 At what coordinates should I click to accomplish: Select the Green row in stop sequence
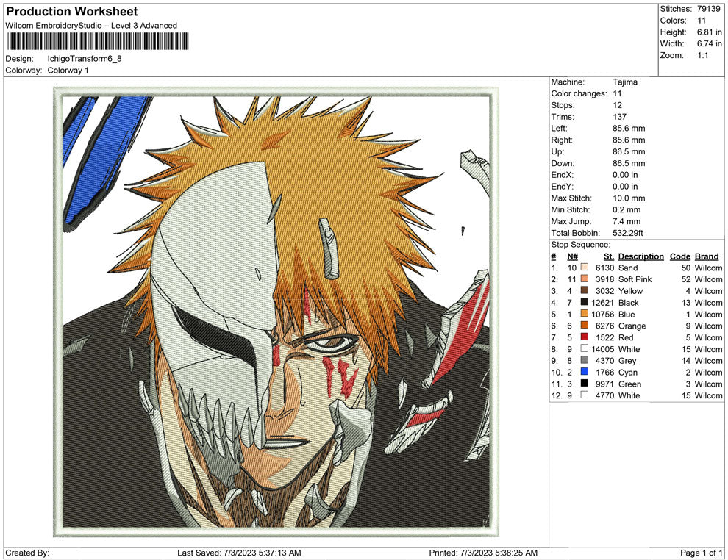pyautogui.click(x=629, y=384)
